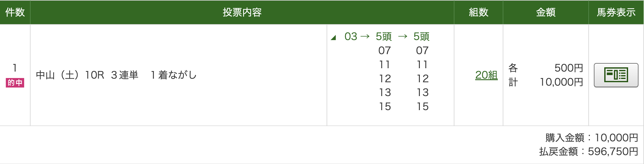Viewport: 644px width, 164px height.
Task: Click number 07 in the second-place column
Action: pos(384,50)
